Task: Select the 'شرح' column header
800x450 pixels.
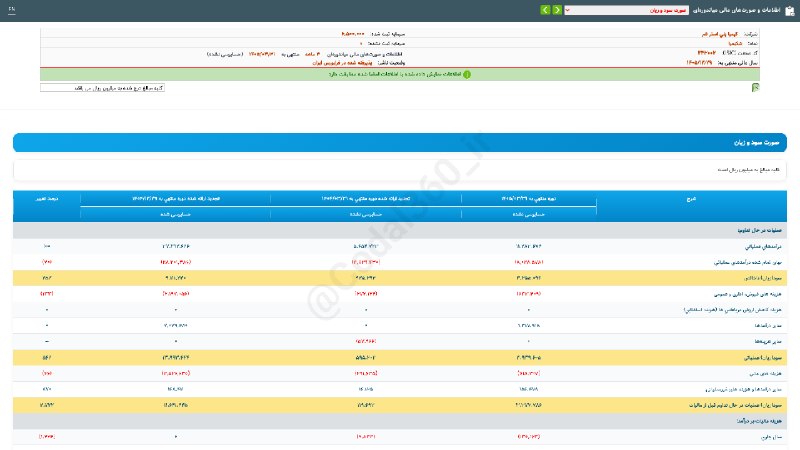Action: tap(691, 199)
